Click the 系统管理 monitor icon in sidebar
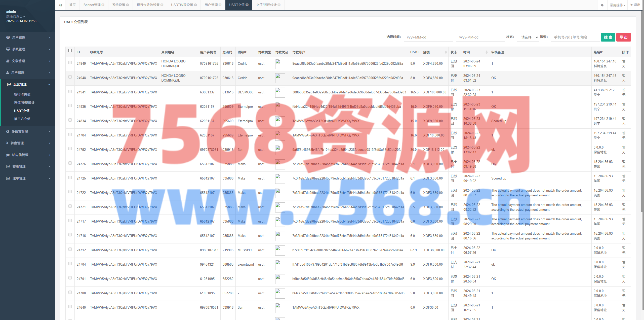This screenshot has width=644, height=320. click(x=8, y=49)
